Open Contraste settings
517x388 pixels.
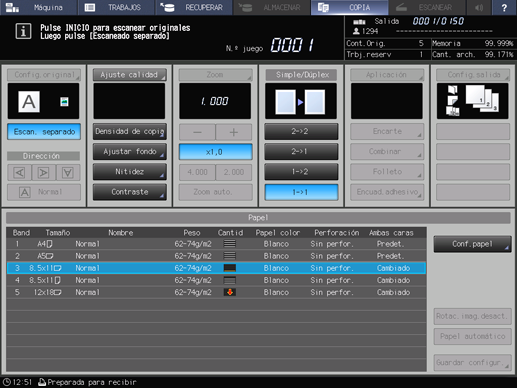(130, 192)
